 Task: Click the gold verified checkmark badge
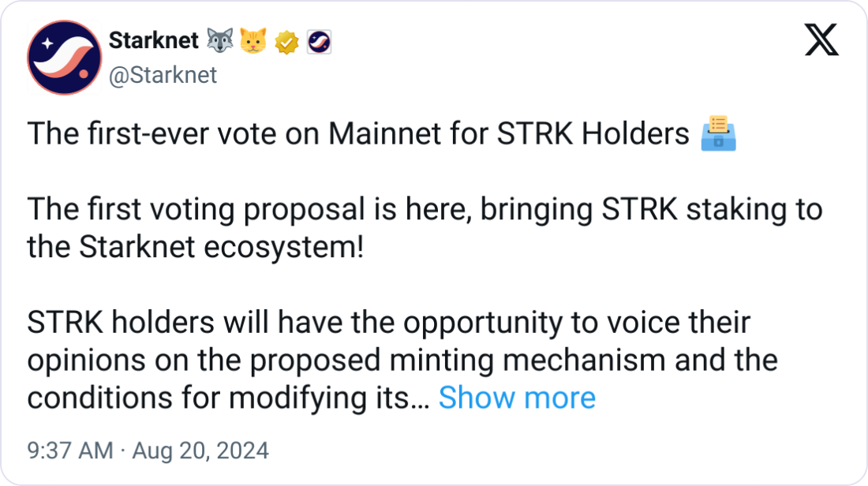[x=286, y=42]
